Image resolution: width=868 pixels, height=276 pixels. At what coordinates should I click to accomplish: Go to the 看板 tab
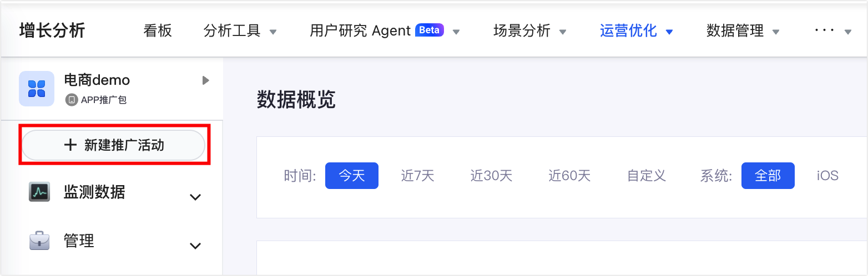(158, 30)
